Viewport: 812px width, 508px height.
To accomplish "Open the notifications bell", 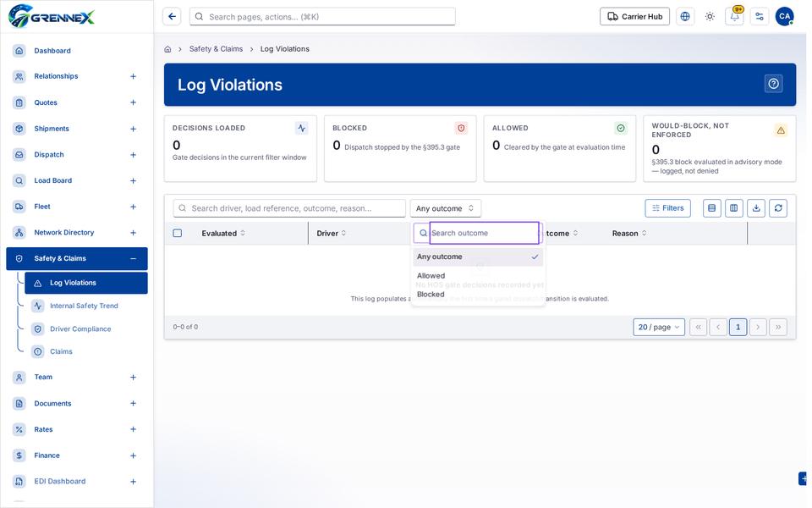I will [x=734, y=17].
